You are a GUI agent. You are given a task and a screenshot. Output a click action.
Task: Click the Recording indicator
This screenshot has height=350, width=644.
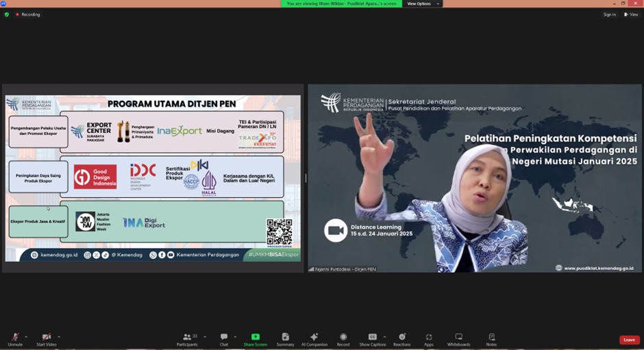point(28,14)
